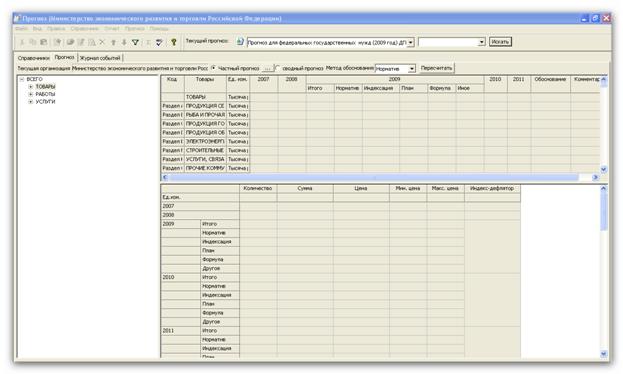
Task: Select the ТОВАРЫ tree item
Action: (45, 87)
